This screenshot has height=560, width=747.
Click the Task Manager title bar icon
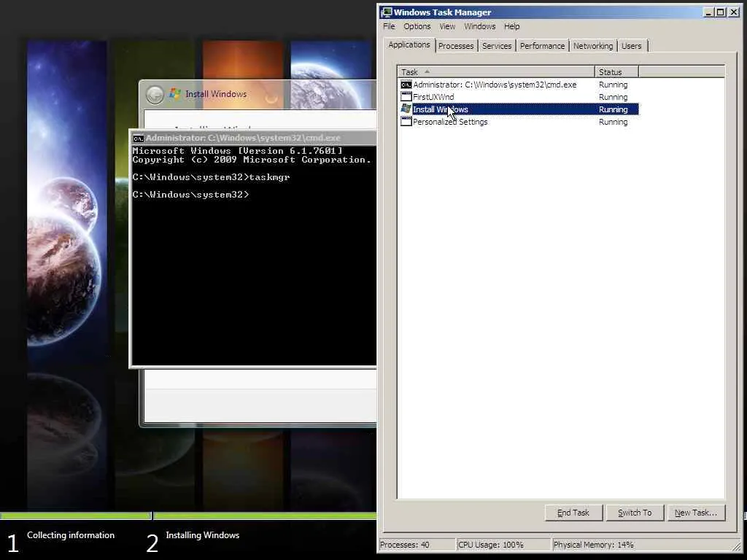pos(387,12)
